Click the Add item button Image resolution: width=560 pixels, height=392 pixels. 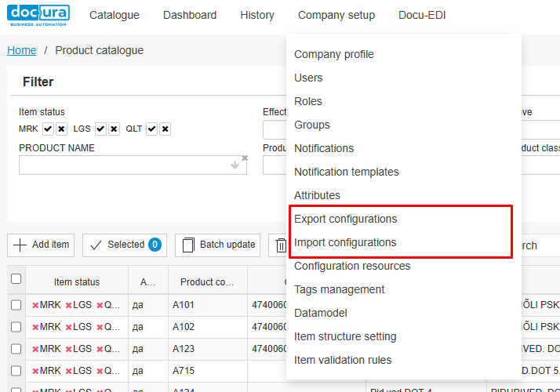[x=41, y=245]
